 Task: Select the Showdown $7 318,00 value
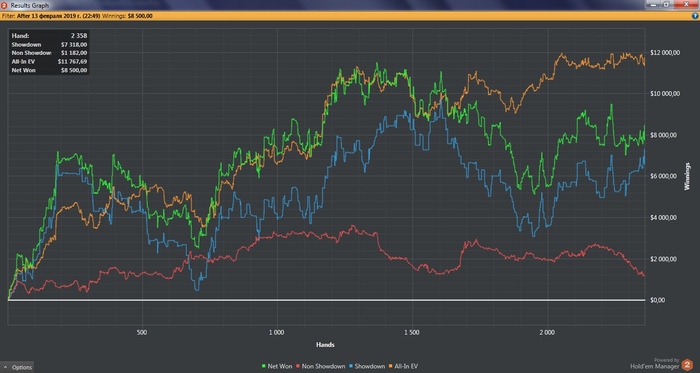74,45
